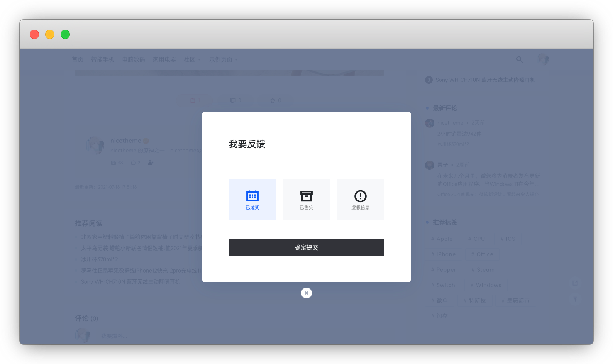Click the # 闪存 tag

[x=440, y=316]
